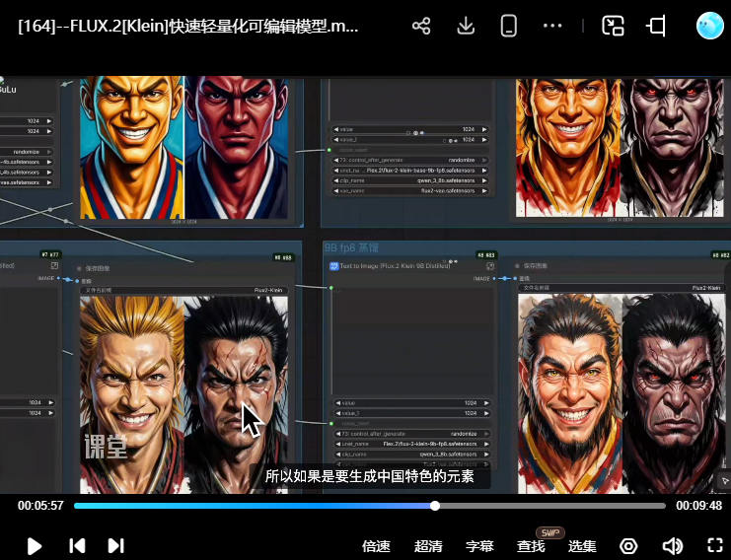Open the three-dots more options menu
Viewport: 731px width, 560px height.
tap(551, 27)
